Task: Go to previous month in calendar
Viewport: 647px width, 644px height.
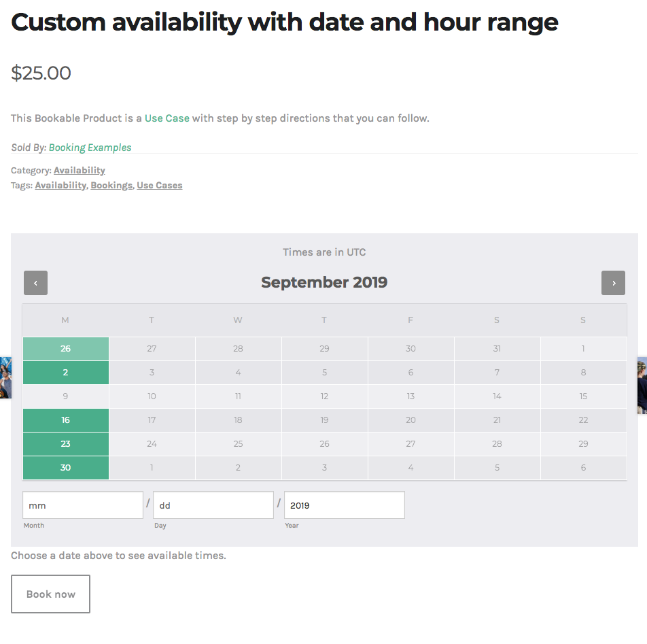Action: click(x=35, y=283)
